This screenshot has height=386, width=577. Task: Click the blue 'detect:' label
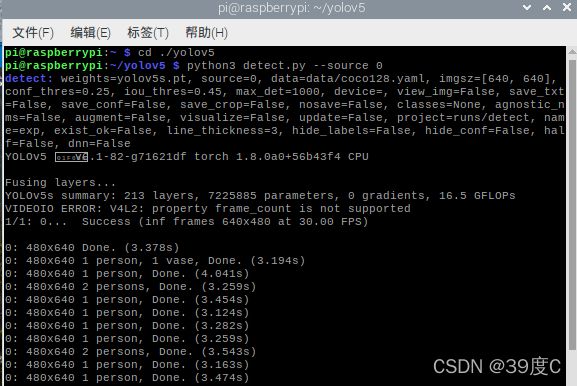(x=29, y=78)
